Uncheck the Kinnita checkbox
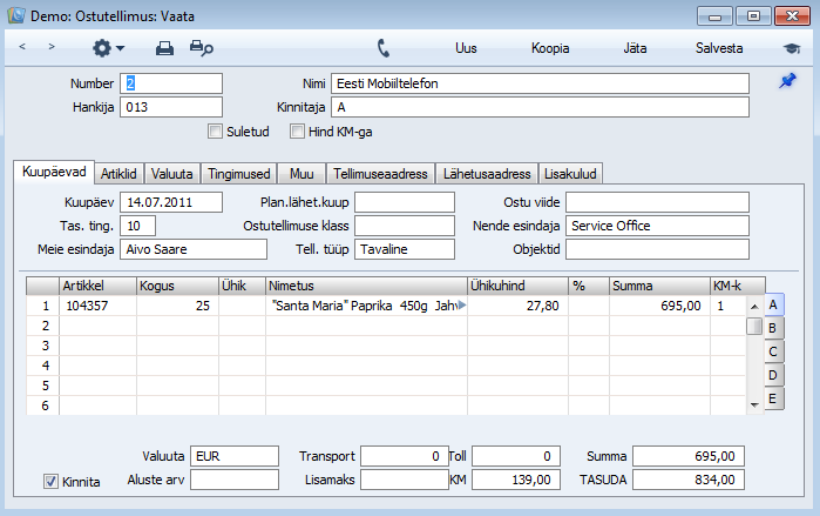 tap(51, 481)
